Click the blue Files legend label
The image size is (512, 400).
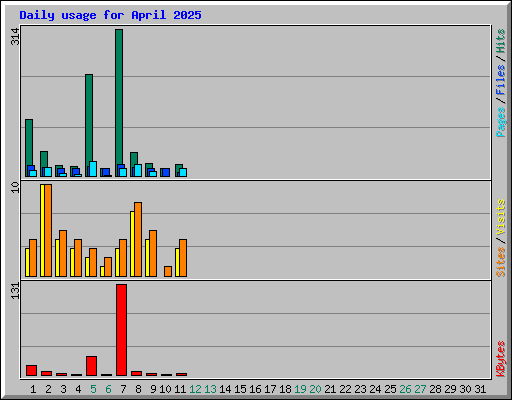(500, 80)
